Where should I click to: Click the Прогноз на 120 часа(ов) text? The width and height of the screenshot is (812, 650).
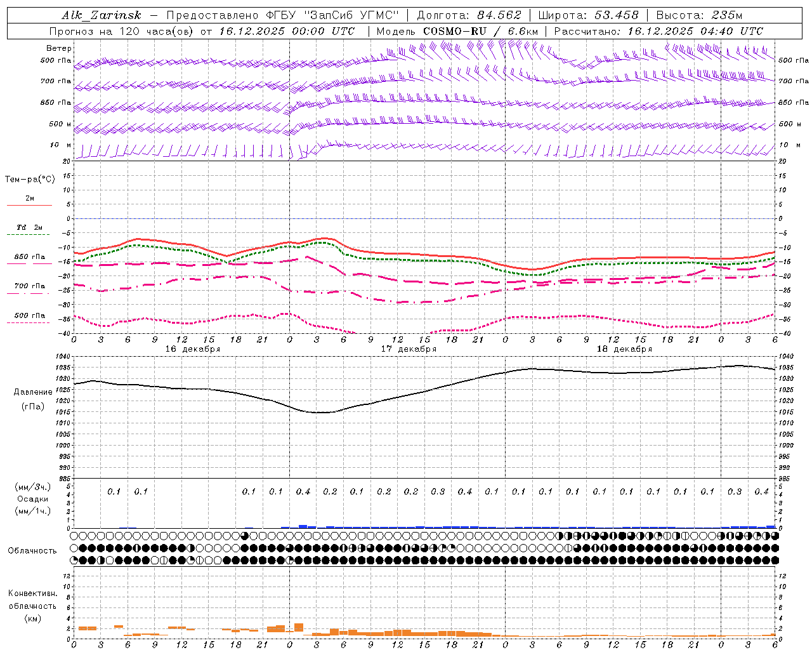[122, 31]
